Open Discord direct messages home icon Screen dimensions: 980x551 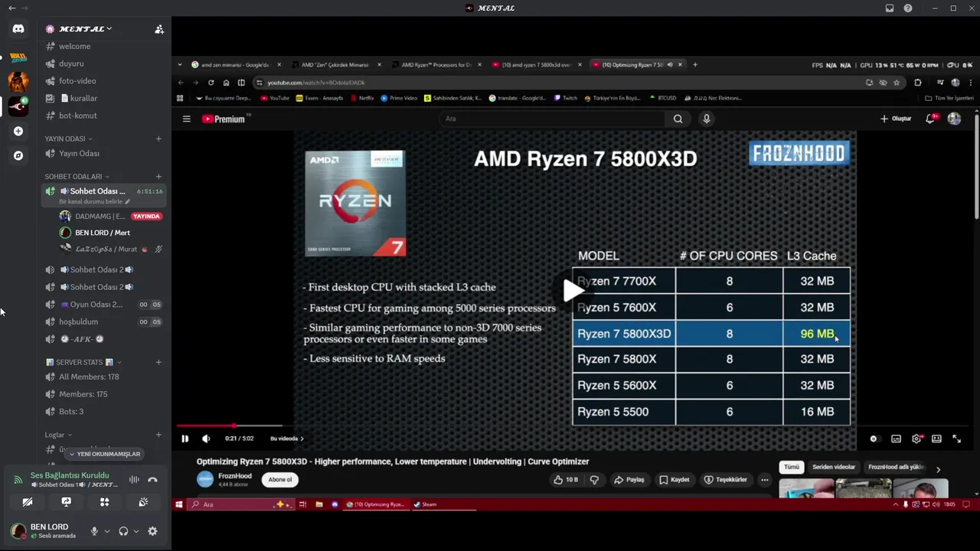tap(18, 28)
